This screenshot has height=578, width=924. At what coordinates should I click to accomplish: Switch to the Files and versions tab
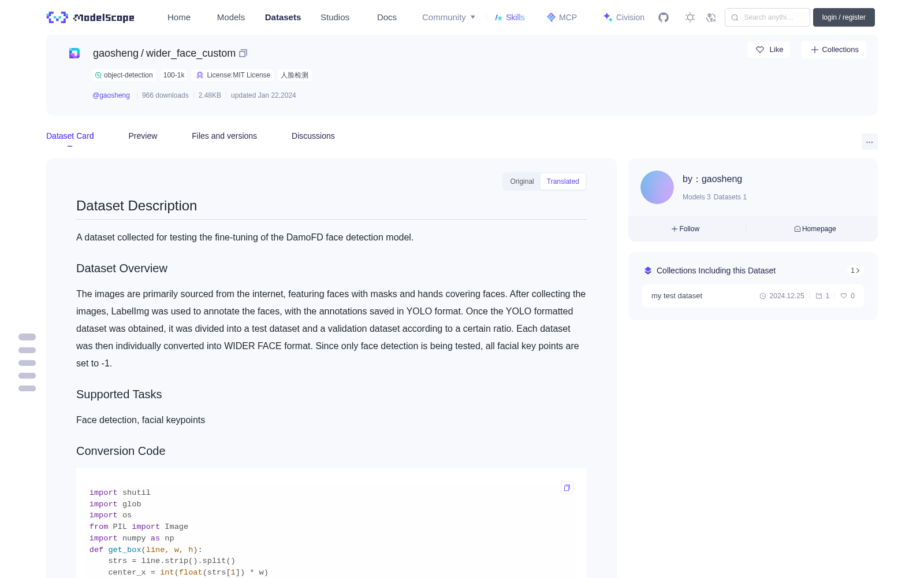tap(224, 136)
